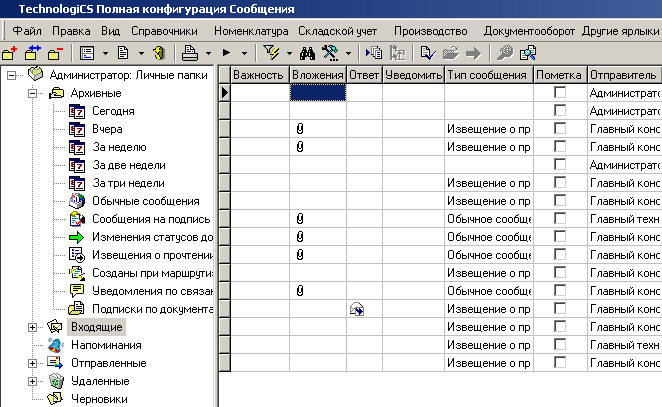
Task: Click the copy documents icon with blue arrow
Action: point(374,53)
